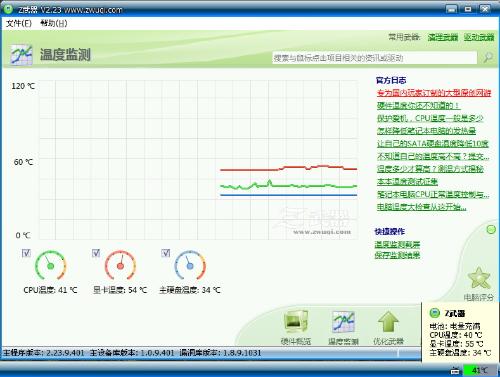Click the 主硬盘温度: 34 ℃ label

(x=190, y=290)
